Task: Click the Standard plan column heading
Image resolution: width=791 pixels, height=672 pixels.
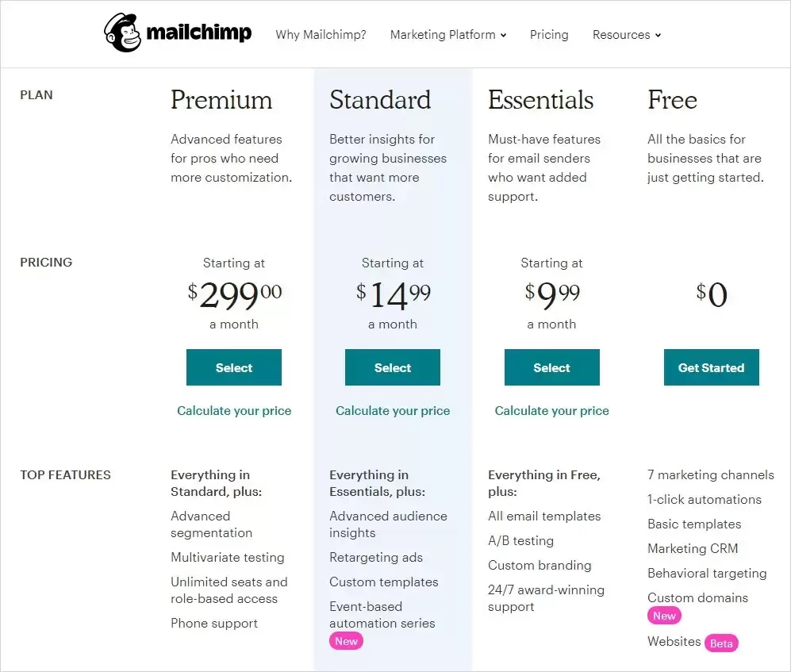Action: pos(380,100)
